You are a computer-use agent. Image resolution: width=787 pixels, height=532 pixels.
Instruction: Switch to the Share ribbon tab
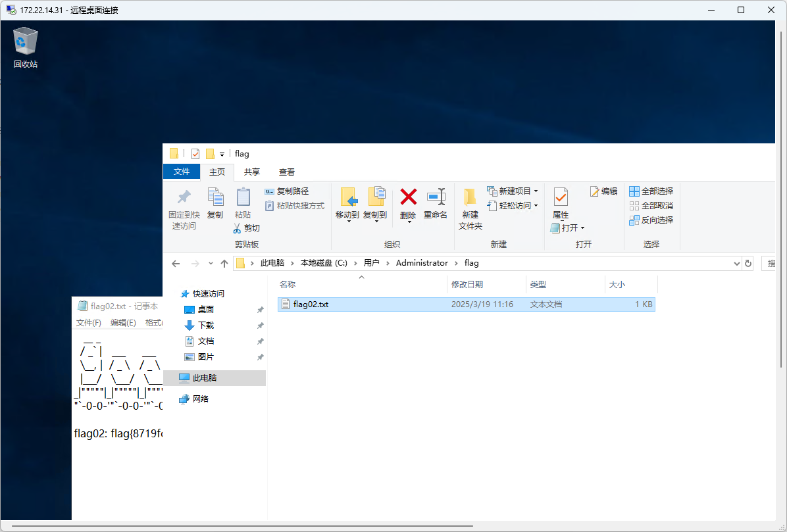[x=252, y=172]
